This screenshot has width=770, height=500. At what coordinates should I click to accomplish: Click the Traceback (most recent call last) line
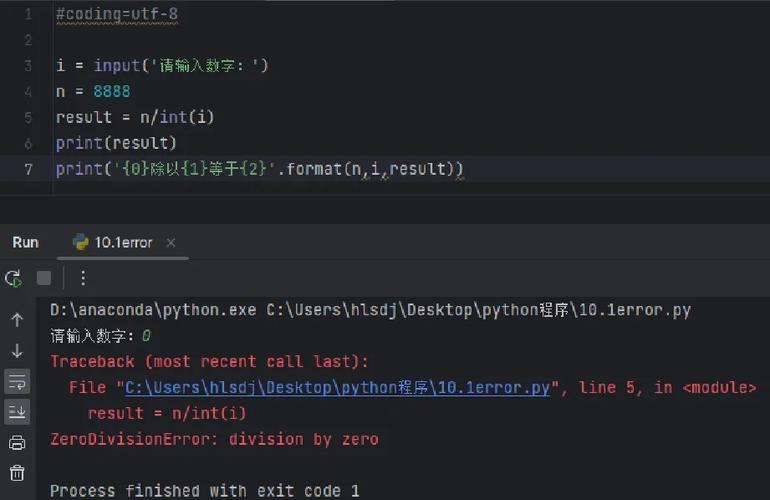click(209, 361)
